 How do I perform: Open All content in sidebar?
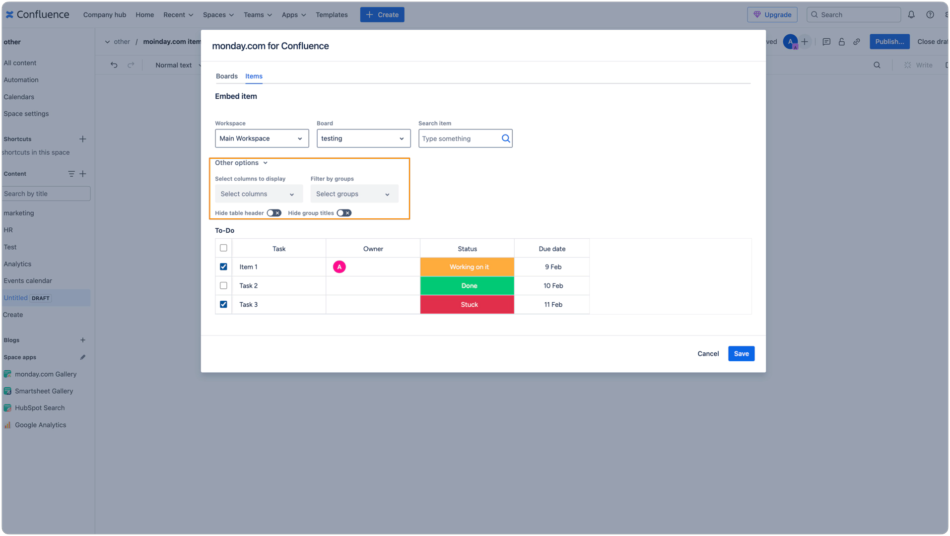[x=20, y=63]
